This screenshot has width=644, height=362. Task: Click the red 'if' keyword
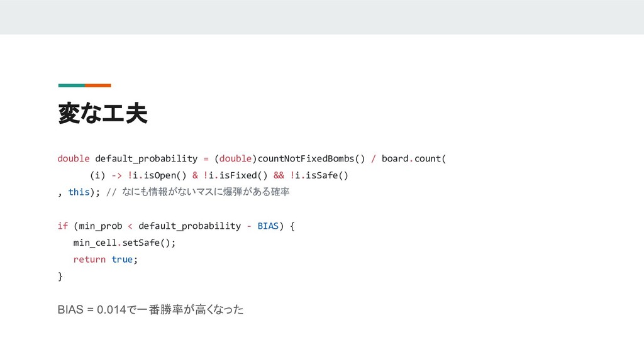[63, 226]
